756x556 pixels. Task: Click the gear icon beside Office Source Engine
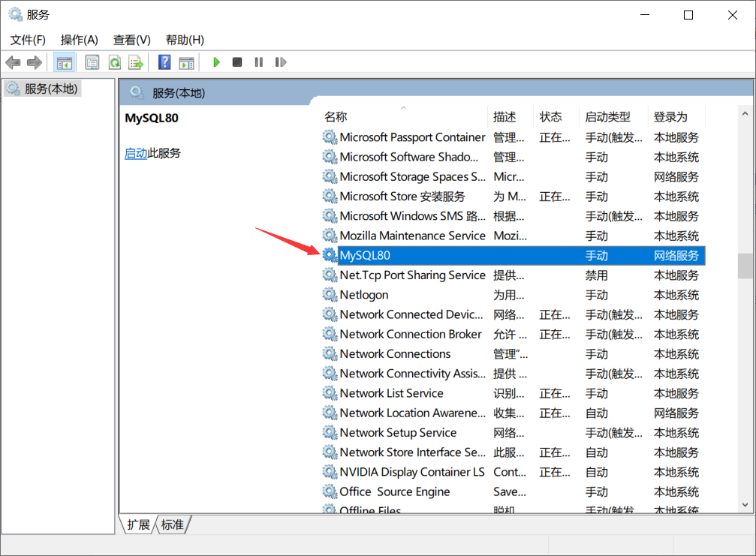(330, 491)
